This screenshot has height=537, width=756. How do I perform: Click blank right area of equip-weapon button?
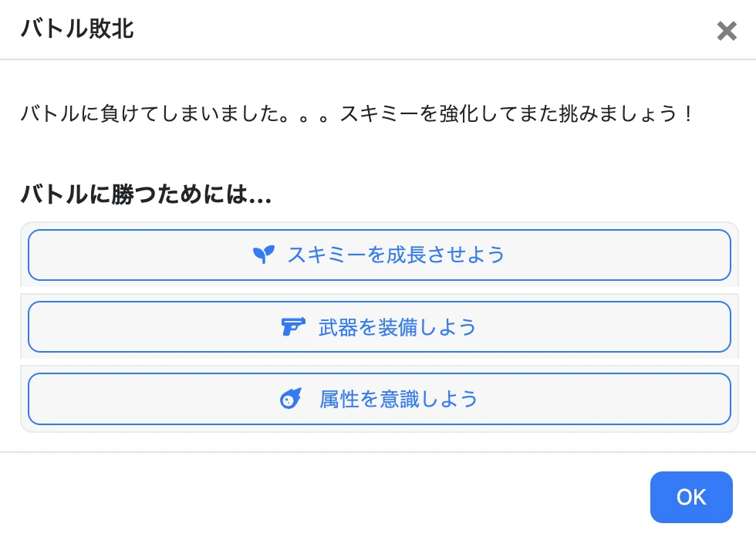click(602, 327)
